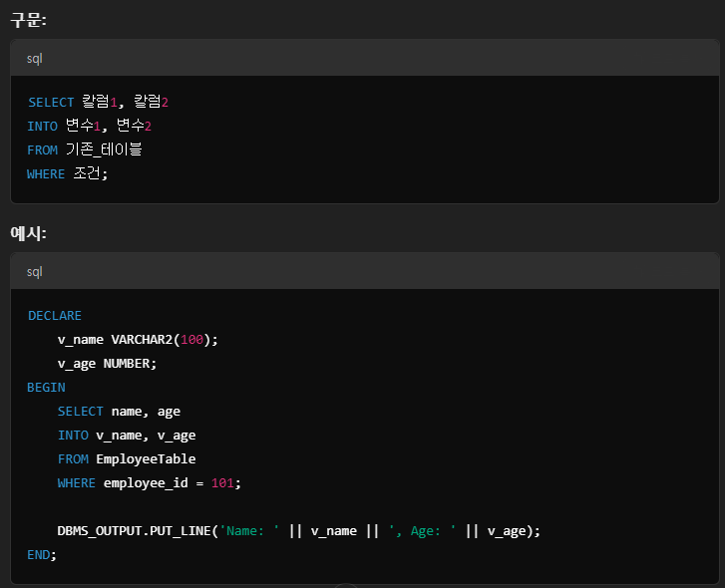Click the 'WHERE employee_id = 101;' line
The width and height of the screenshot is (725, 588).
point(150,483)
